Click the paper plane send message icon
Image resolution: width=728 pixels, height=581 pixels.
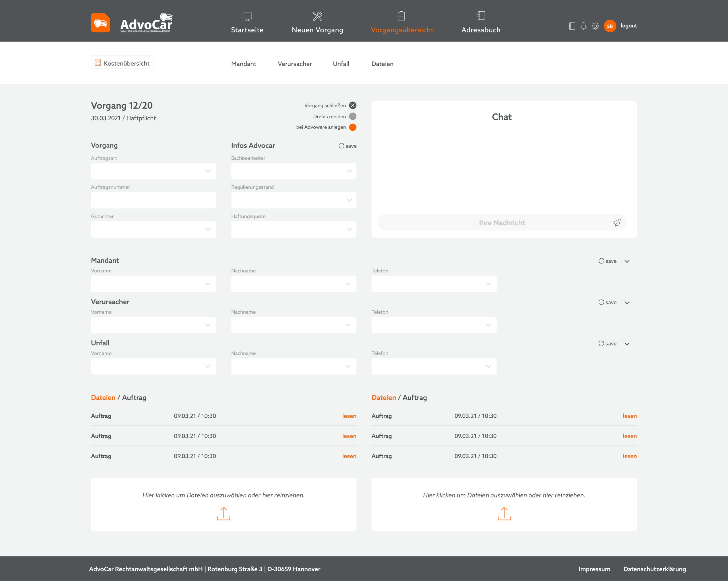click(x=617, y=223)
